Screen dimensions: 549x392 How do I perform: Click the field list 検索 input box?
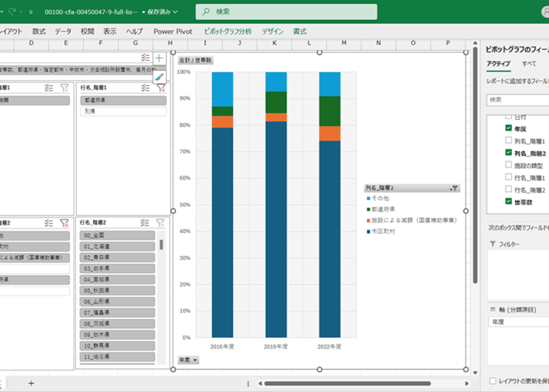518,100
